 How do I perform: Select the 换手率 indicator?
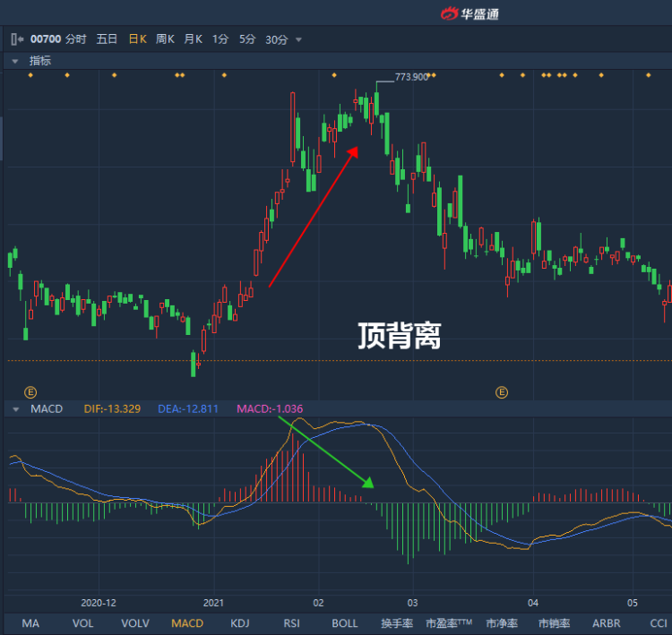(x=397, y=623)
